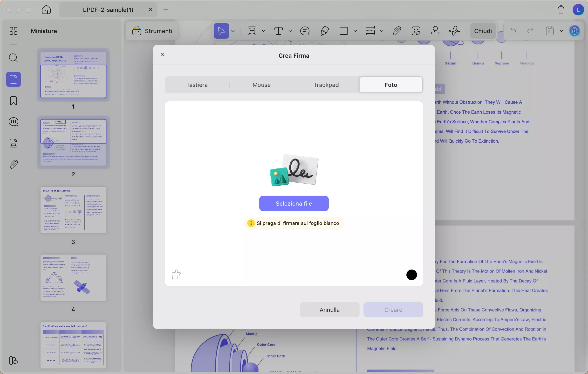Click the Seleziona file button

point(294,203)
